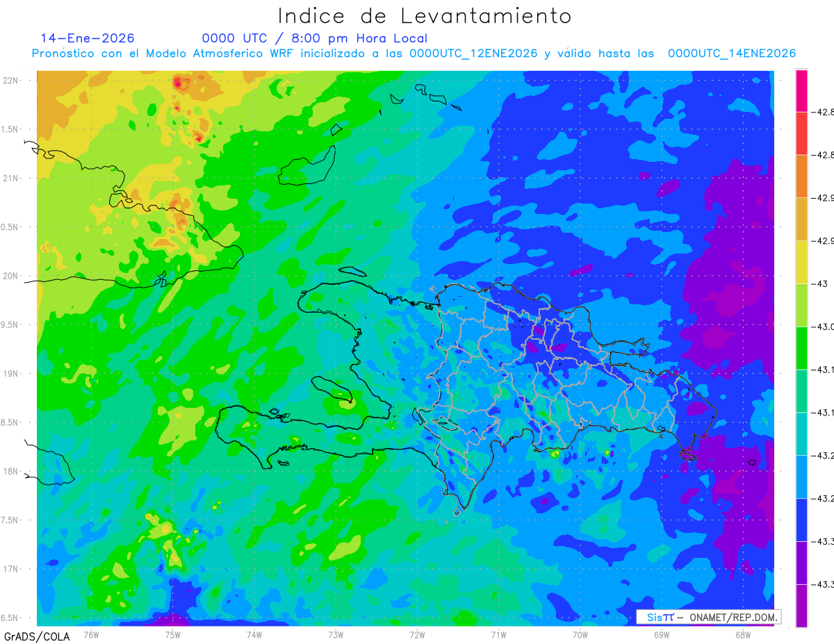Click the "75W" longitude label

point(173,634)
